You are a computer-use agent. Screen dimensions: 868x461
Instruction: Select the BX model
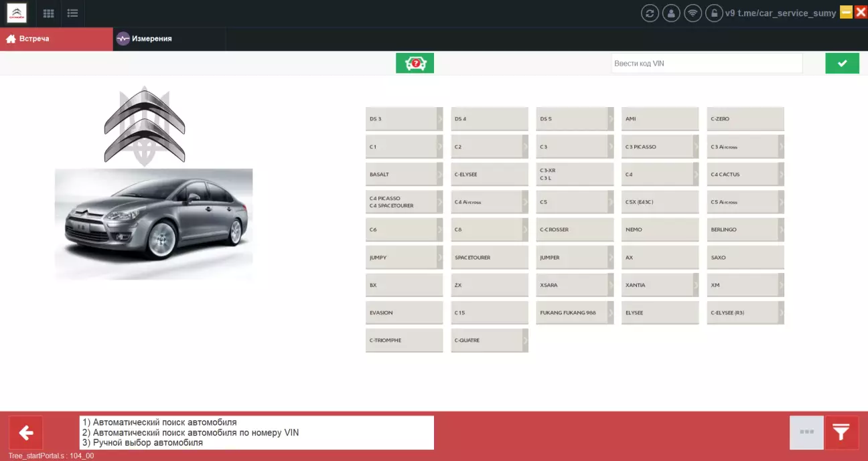pyautogui.click(x=404, y=285)
